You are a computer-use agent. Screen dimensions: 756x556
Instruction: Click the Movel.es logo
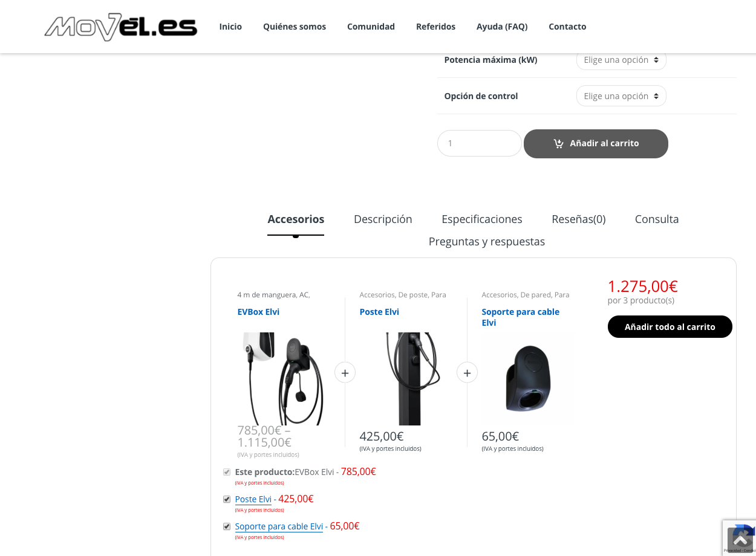pos(121,27)
